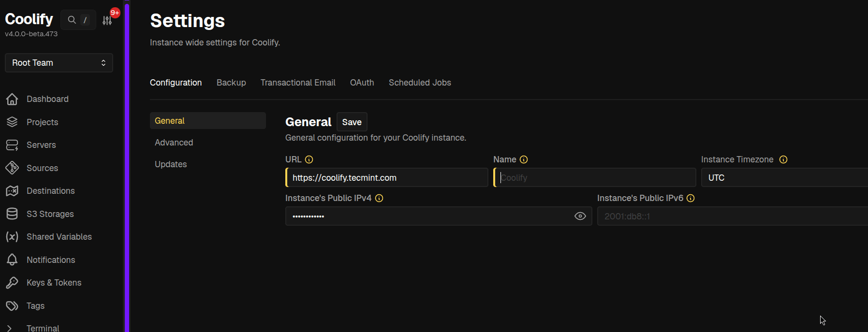The image size is (868, 332).
Task: Click the S3 Storages database icon
Action: click(x=12, y=214)
